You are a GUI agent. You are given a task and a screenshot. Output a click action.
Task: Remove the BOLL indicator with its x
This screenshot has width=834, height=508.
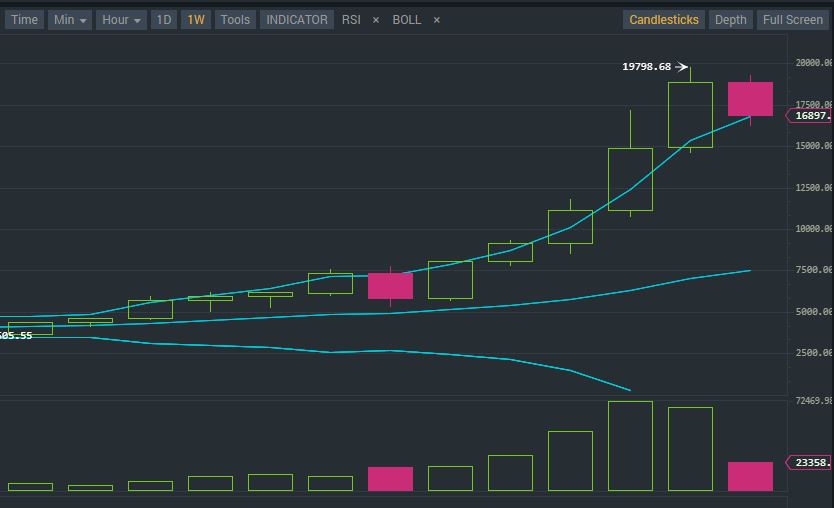(437, 20)
